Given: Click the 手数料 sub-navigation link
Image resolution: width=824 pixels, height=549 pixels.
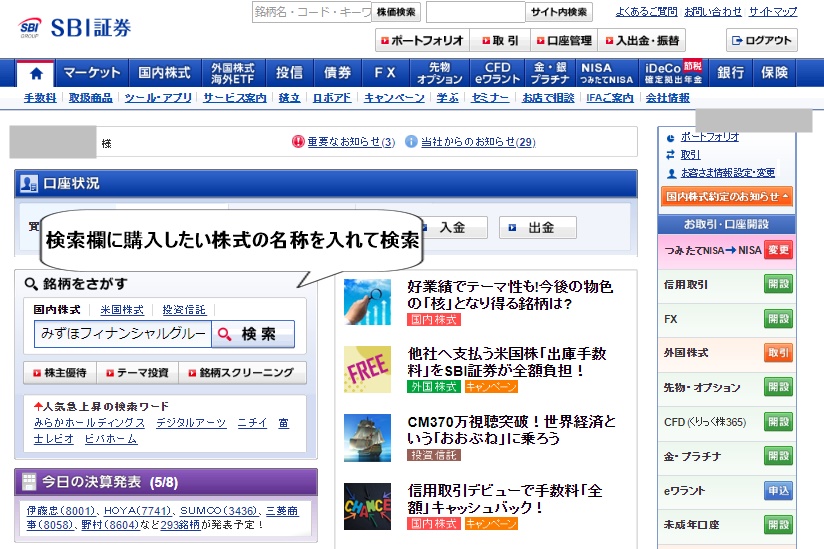Looking at the screenshot, I should point(40,98).
